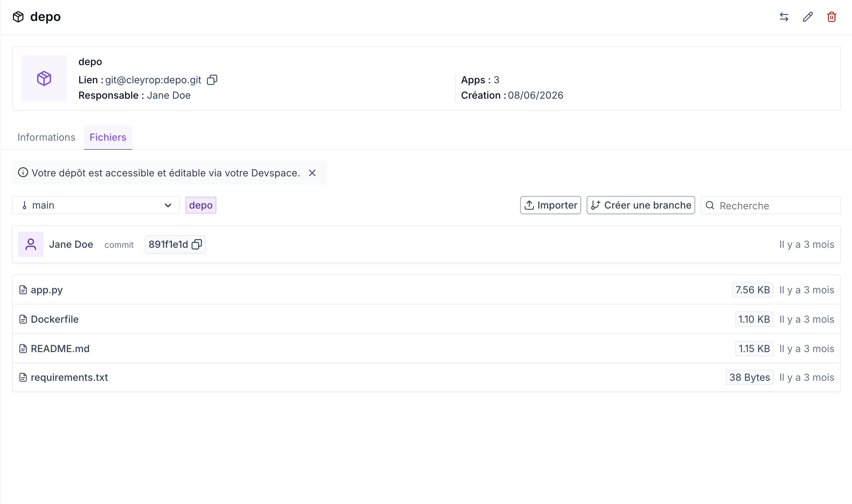This screenshot has width=852, height=504.
Task: Click the package icon next to depo title
Action: (x=18, y=17)
